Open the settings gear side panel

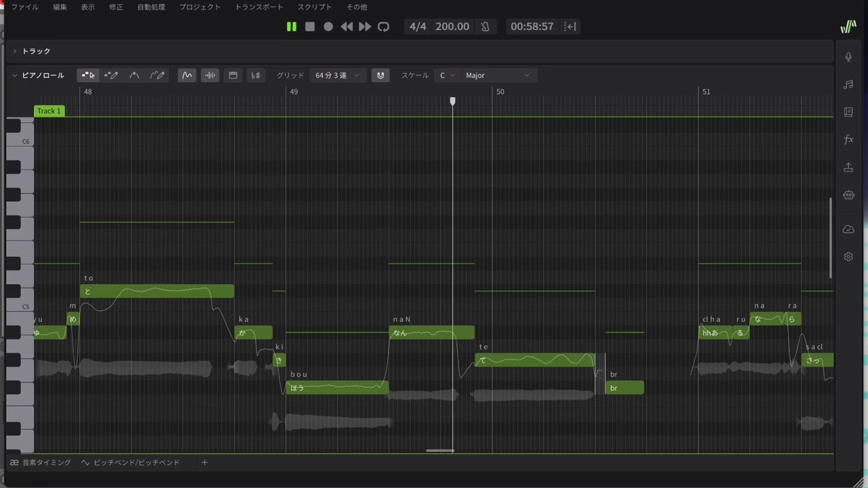[848, 257]
